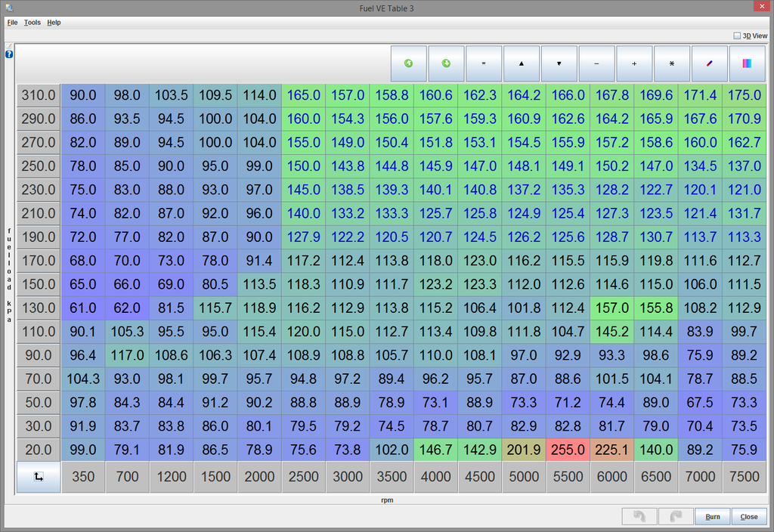
Task: Click the blue question mark help icon
Action: pyautogui.click(x=9, y=54)
